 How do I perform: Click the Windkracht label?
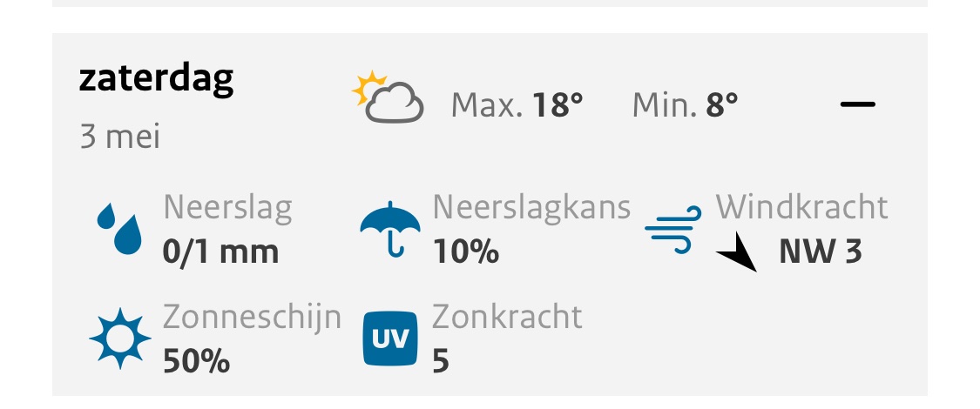[802, 208]
